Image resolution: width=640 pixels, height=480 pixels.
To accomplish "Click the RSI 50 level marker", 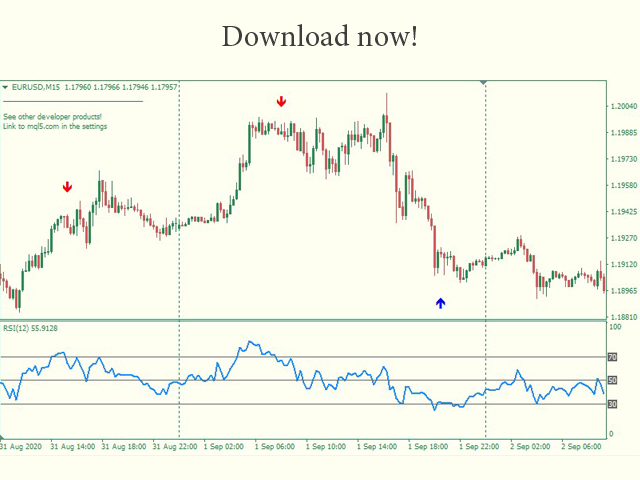I will 612,381.
